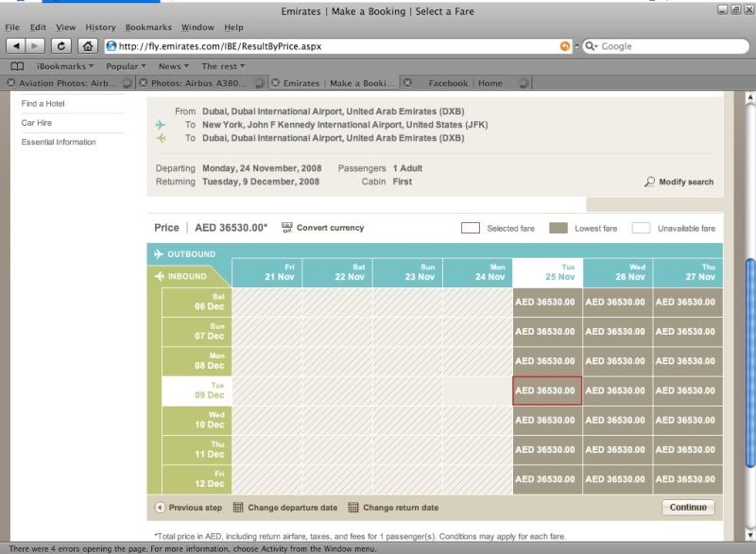
Task: Open the Essential Information link
Action: pos(59,142)
